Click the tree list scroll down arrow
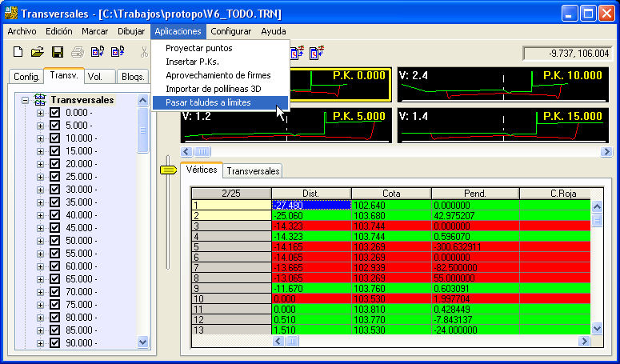 coord(142,342)
